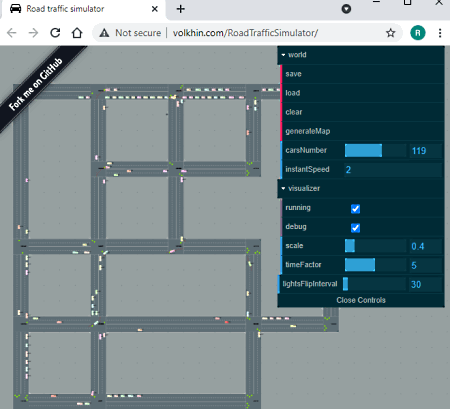Click the lightsFlipInterval slider bar
Viewport: 450px width, 409px height.
point(374,284)
